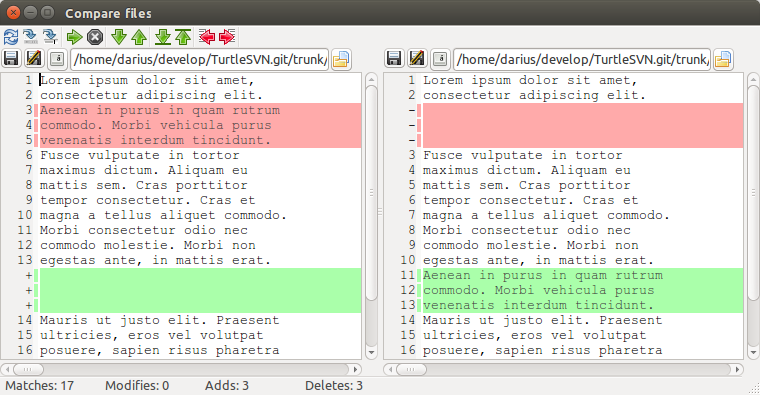Click left pane line 13 'egestas ante, in mattis erat.'
The width and height of the screenshot is (760, 395).
click(x=156, y=260)
